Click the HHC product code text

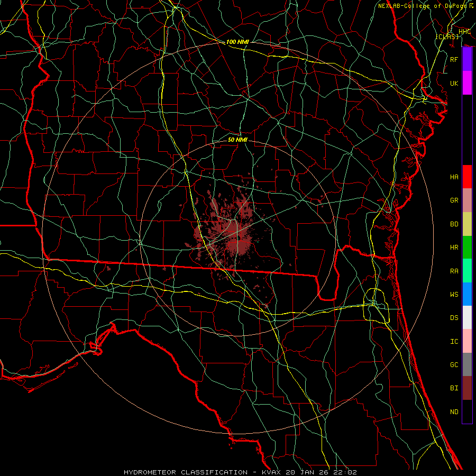[x=464, y=32]
